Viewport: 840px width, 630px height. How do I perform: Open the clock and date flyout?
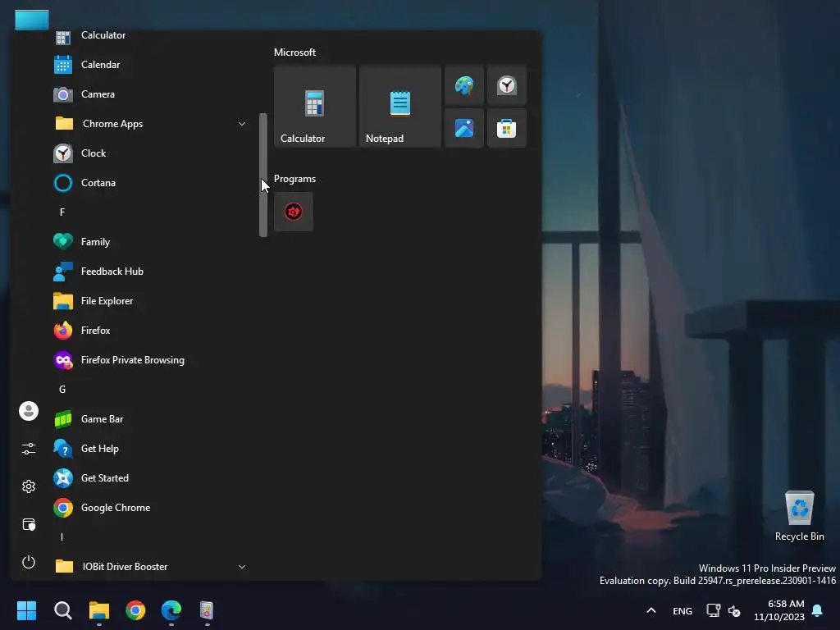tap(779, 610)
